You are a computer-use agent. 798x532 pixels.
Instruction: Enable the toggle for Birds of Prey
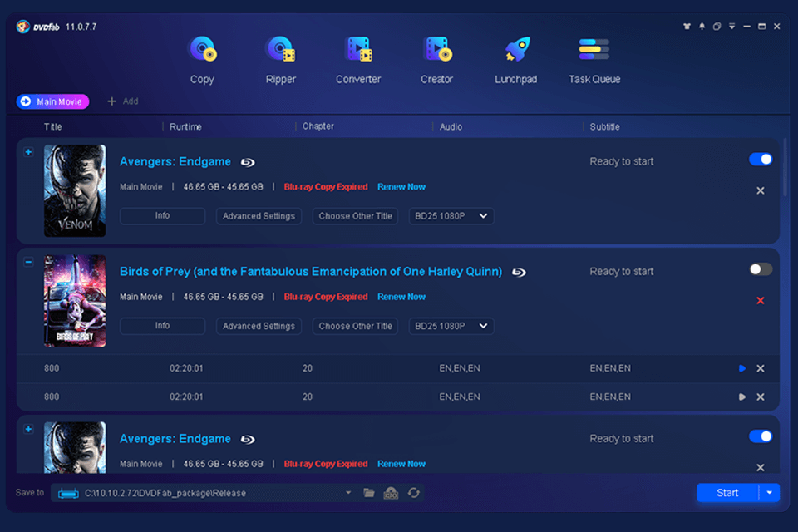760,269
